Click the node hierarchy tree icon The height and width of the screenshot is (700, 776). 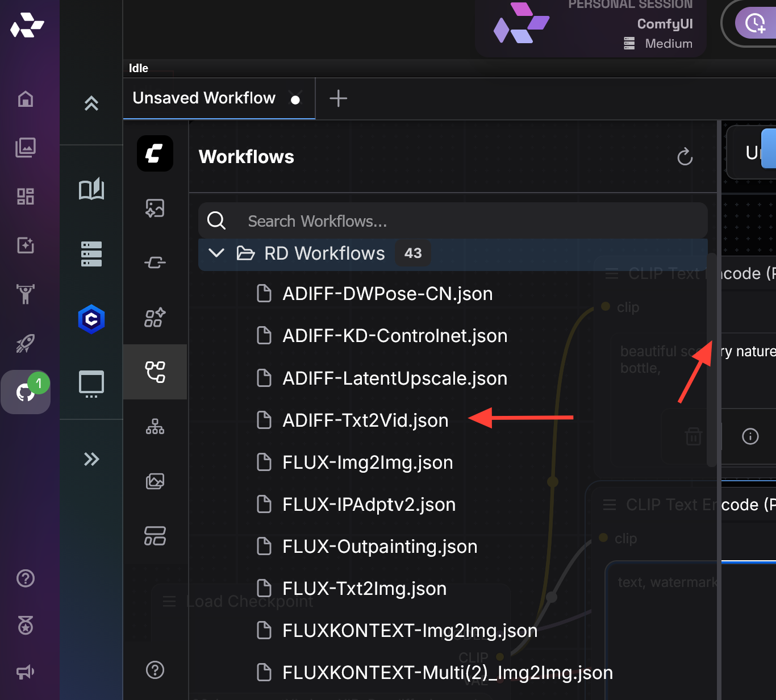point(155,427)
